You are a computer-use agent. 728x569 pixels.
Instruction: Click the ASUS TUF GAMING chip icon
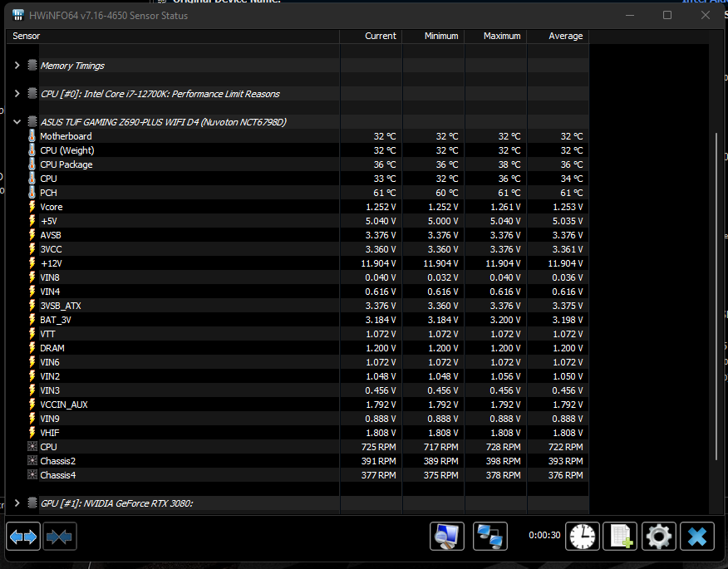click(32, 121)
